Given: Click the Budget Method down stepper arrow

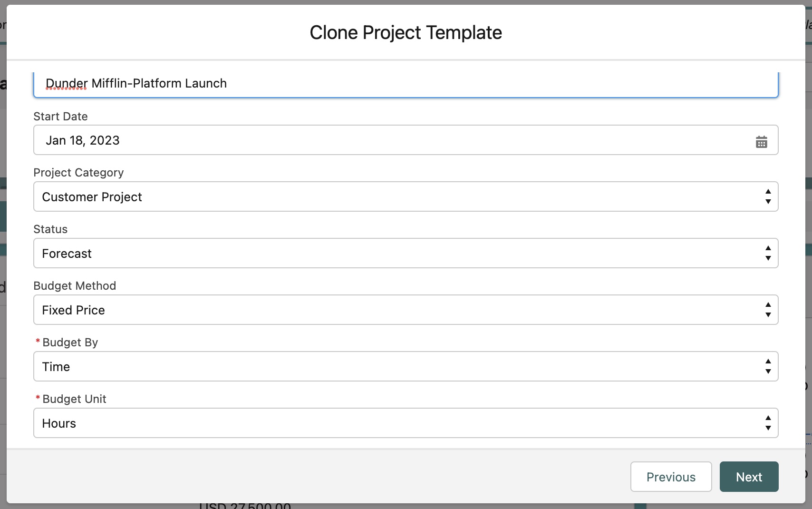Looking at the screenshot, I should coord(768,314).
